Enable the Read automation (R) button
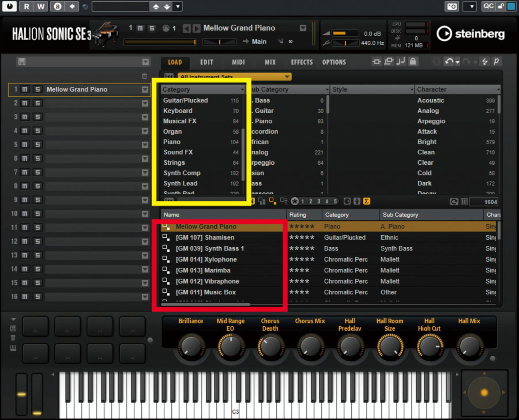Screen dimensions: 519x420 (x=26, y=6)
